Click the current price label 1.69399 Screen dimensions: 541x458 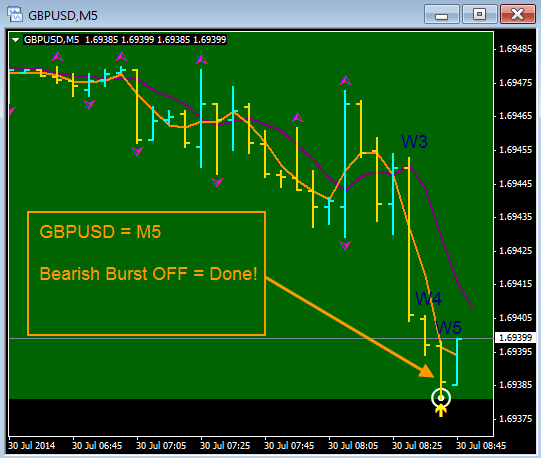[515, 338]
